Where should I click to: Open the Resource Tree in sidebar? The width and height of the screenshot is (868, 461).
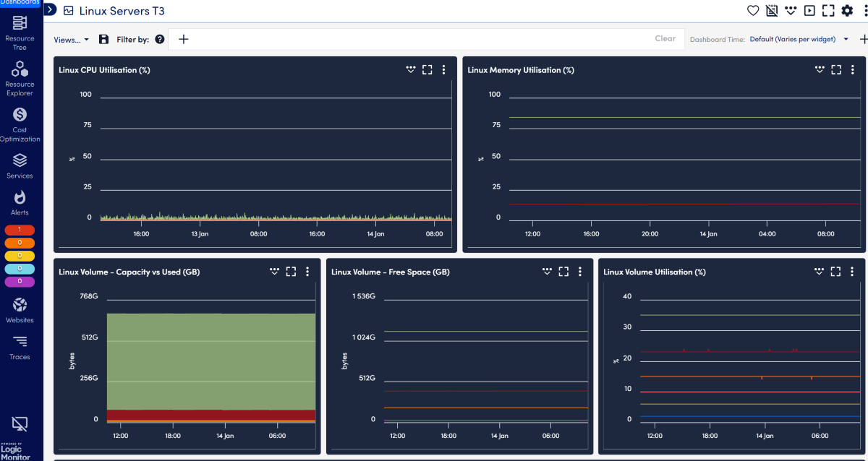20,32
